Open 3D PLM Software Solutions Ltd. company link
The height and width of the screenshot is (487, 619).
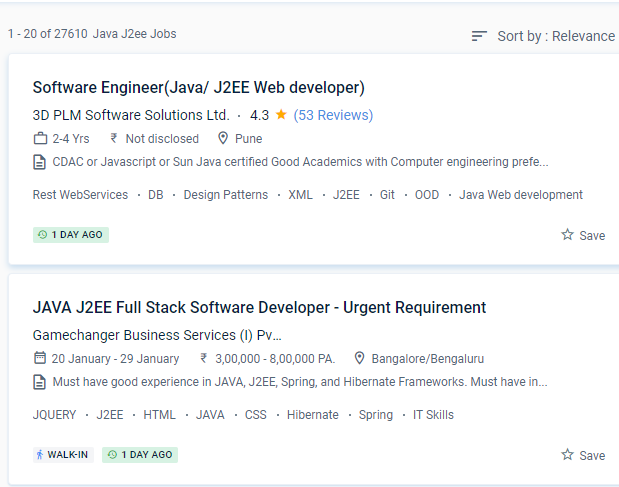click(x=131, y=115)
